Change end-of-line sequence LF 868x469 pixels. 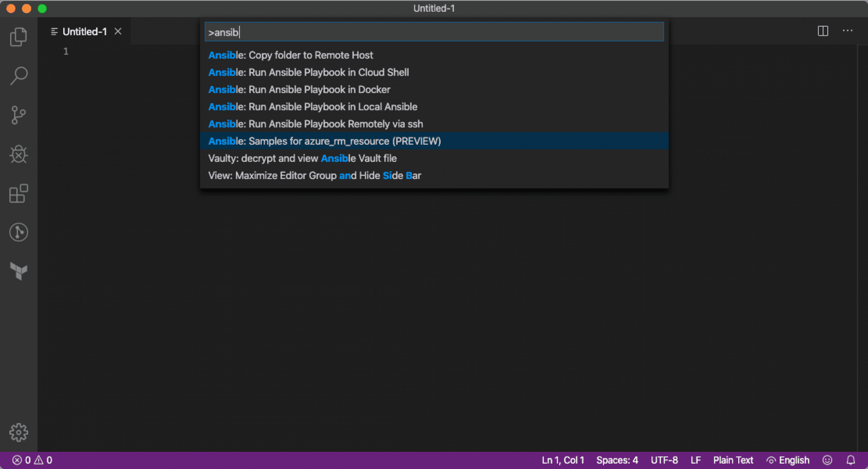696,460
